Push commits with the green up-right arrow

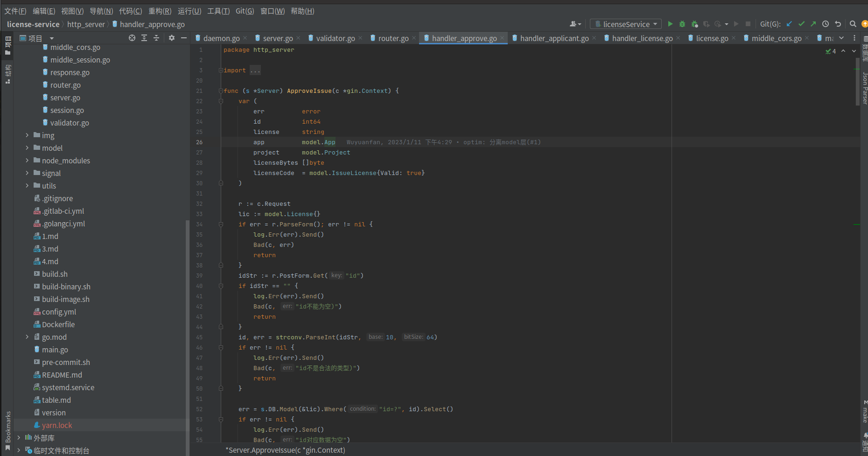click(813, 24)
